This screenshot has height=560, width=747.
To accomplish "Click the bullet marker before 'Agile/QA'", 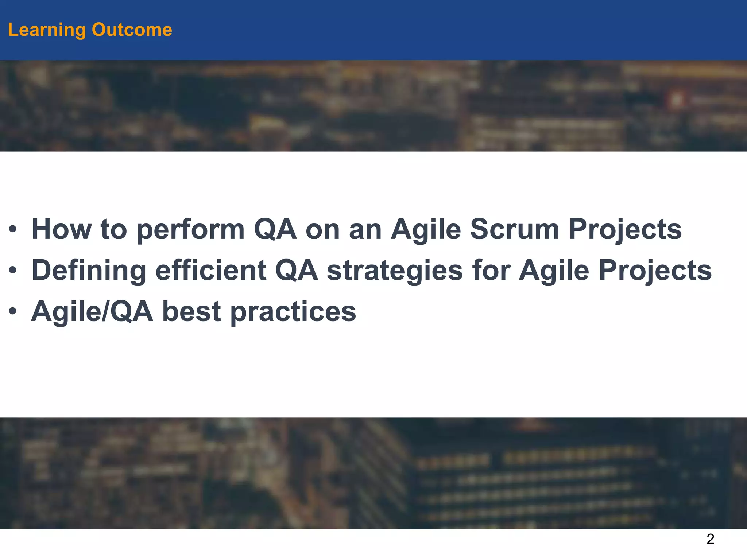I will tap(13, 312).
